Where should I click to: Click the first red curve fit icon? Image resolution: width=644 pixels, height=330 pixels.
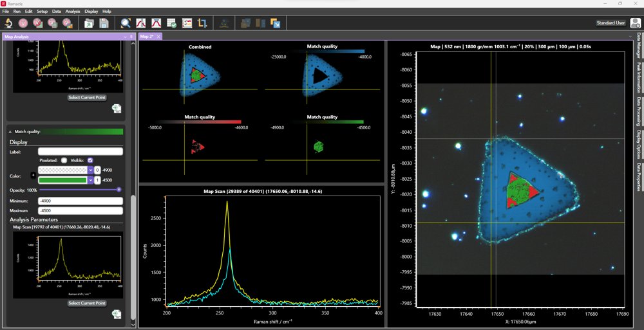pos(141,23)
